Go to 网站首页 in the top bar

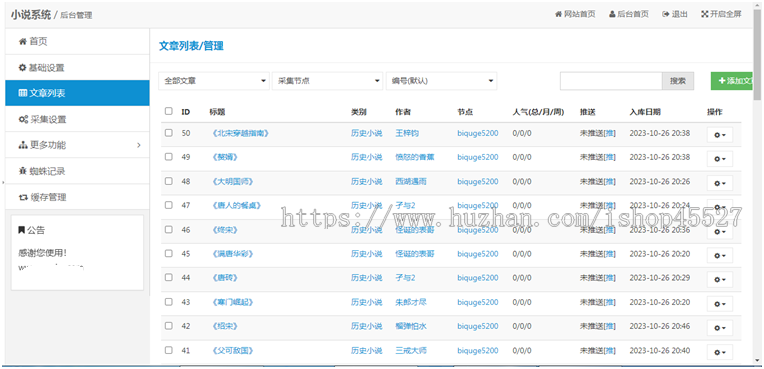tap(575, 14)
